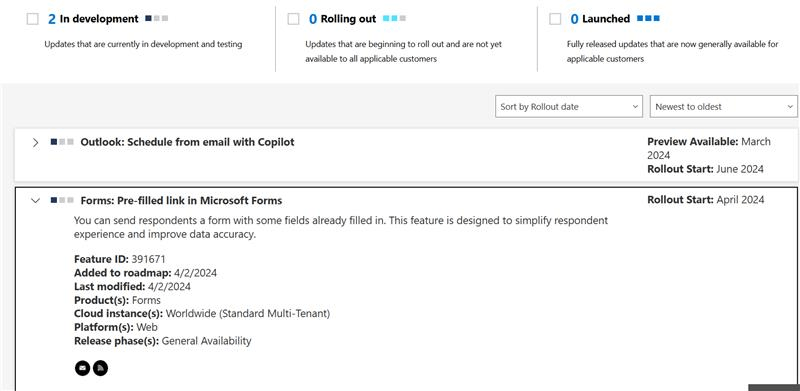Click the Feature ID 391671 text
Image resolution: width=800 pixels, height=391 pixels.
coord(120,259)
